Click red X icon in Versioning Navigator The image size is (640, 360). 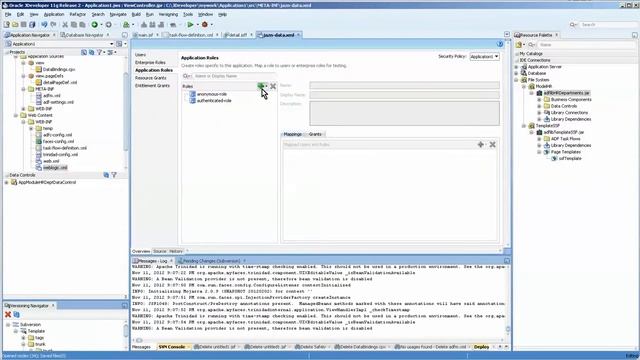click(x=8, y=314)
